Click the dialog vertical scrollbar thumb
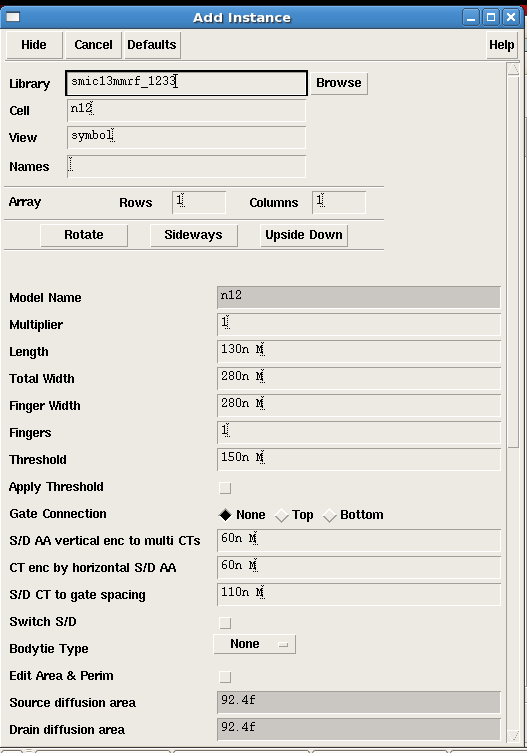Viewport: 527px width, 753px height. click(x=513, y=261)
